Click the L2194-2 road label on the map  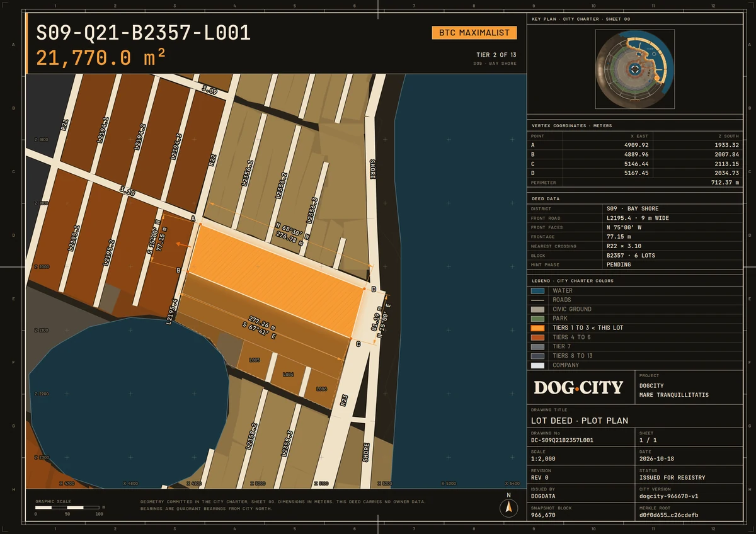coord(141,137)
